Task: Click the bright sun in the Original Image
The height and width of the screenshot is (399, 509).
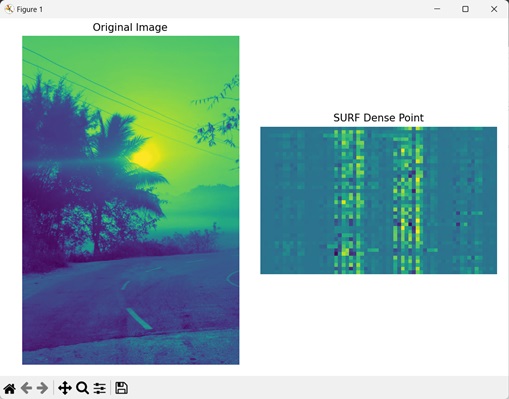Action: pos(147,155)
